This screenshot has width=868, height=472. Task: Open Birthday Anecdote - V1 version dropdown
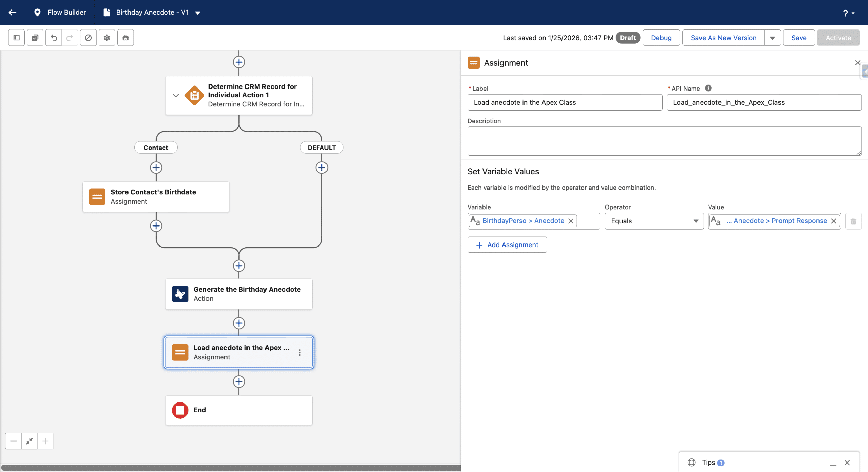click(198, 13)
